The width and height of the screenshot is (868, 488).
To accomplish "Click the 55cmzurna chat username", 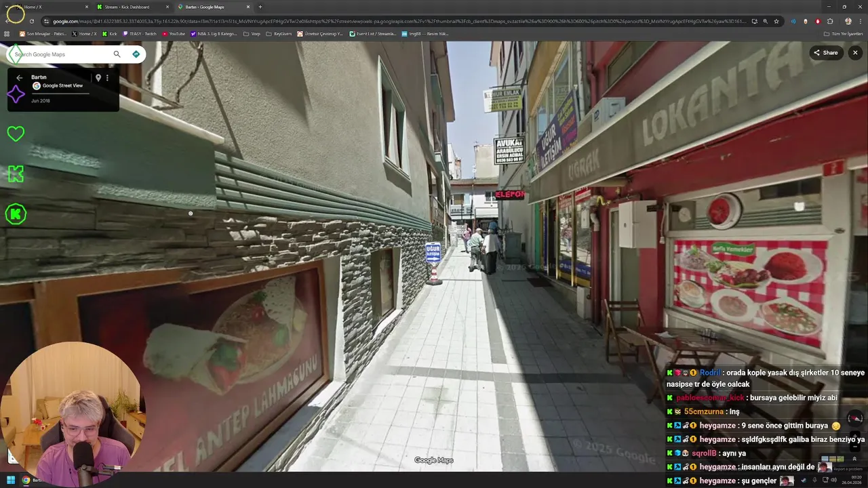I will click(703, 411).
